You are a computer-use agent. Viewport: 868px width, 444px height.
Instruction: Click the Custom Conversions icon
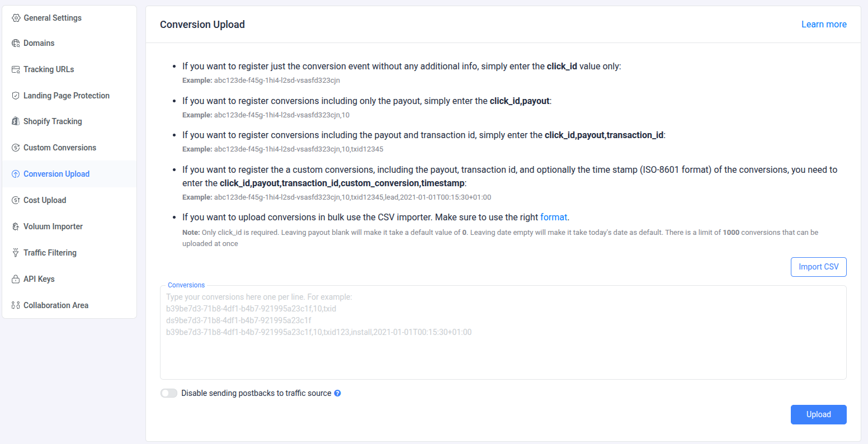(x=16, y=148)
